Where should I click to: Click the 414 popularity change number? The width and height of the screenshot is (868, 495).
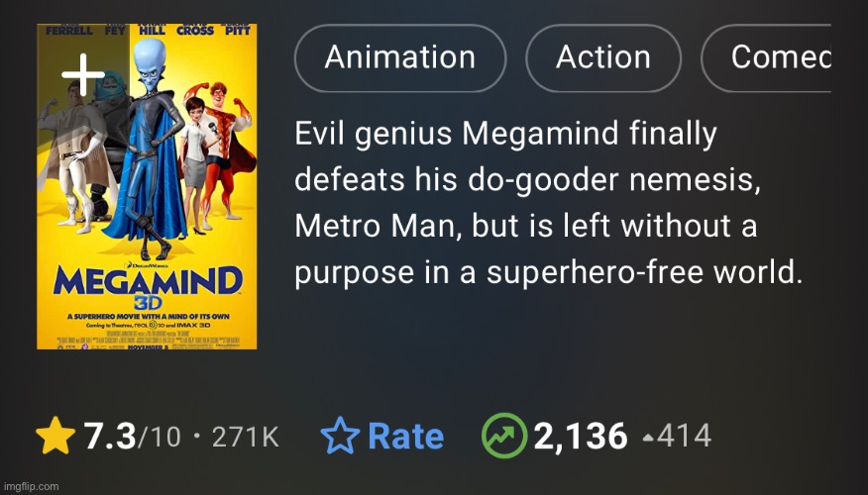685,437
